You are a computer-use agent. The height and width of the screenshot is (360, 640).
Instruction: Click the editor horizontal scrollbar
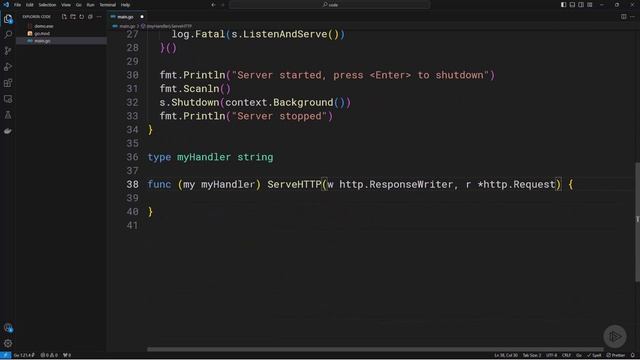coord(375,349)
